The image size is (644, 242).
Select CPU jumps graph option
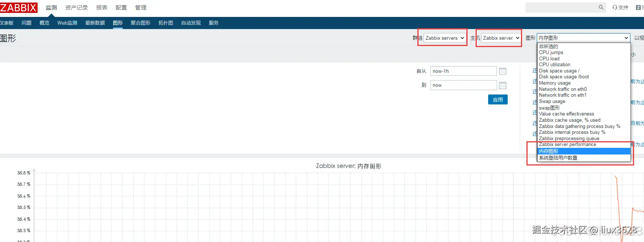tap(584, 53)
